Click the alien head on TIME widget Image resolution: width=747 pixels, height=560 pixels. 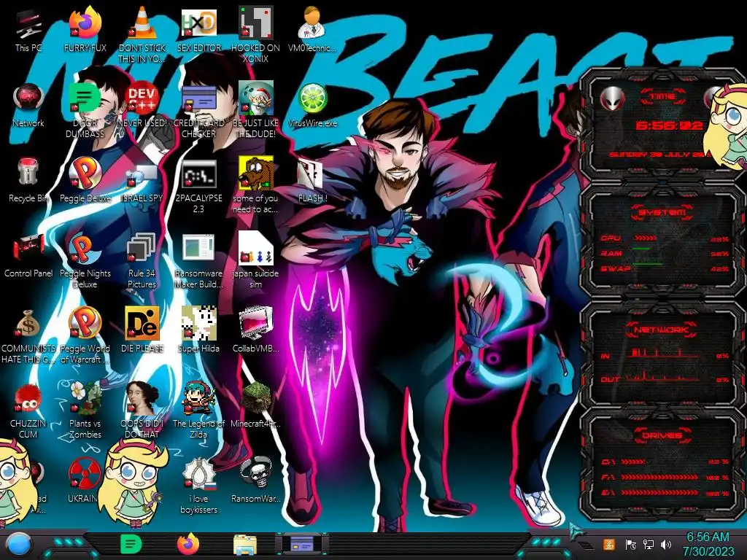coord(612,99)
